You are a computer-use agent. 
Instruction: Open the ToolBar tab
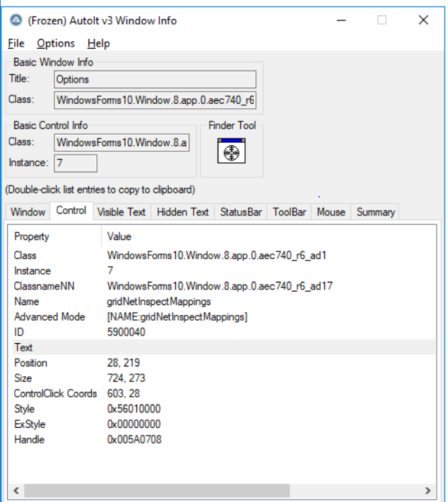[x=290, y=212]
